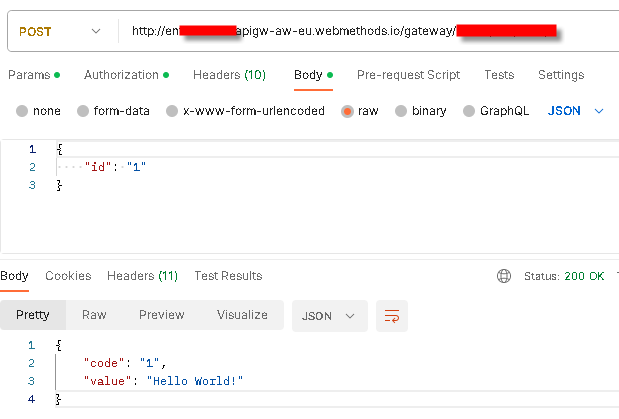The image size is (619, 419).
Task: Open the Tests tab
Action: (499, 75)
